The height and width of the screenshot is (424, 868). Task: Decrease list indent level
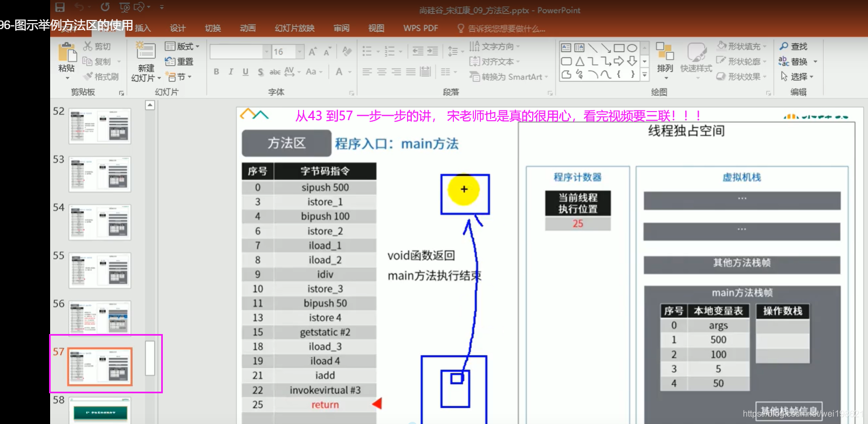click(x=418, y=51)
